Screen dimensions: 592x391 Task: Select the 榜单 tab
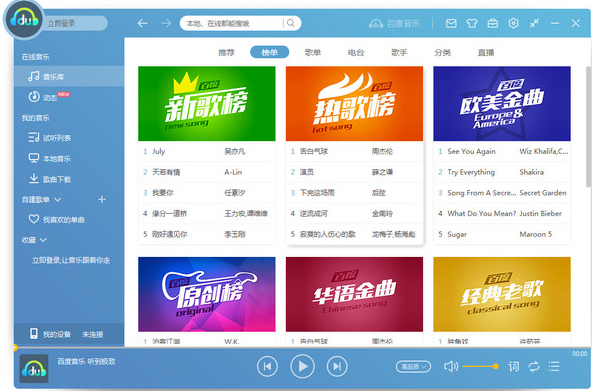pyautogui.click(x=270, y=52)
